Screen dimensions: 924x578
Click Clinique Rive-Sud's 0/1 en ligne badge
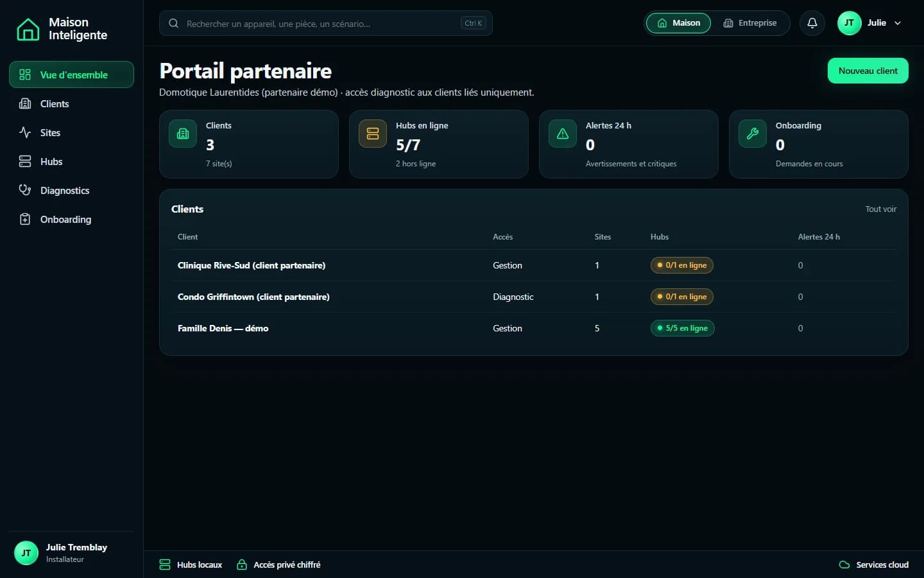pos(681,265)
